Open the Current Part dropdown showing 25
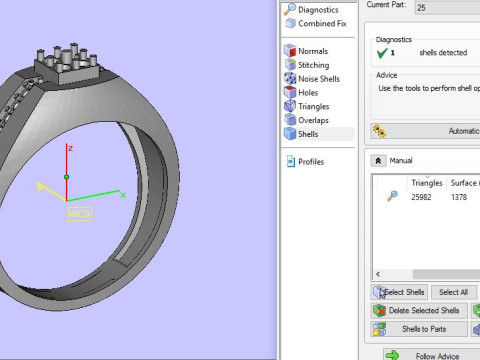The height and width of the screenshot is (360, 480). coord(447,8)
